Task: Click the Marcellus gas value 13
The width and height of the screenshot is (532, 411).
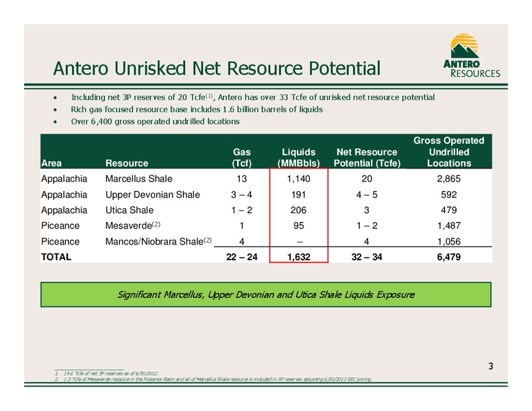Action: [241, 179]
